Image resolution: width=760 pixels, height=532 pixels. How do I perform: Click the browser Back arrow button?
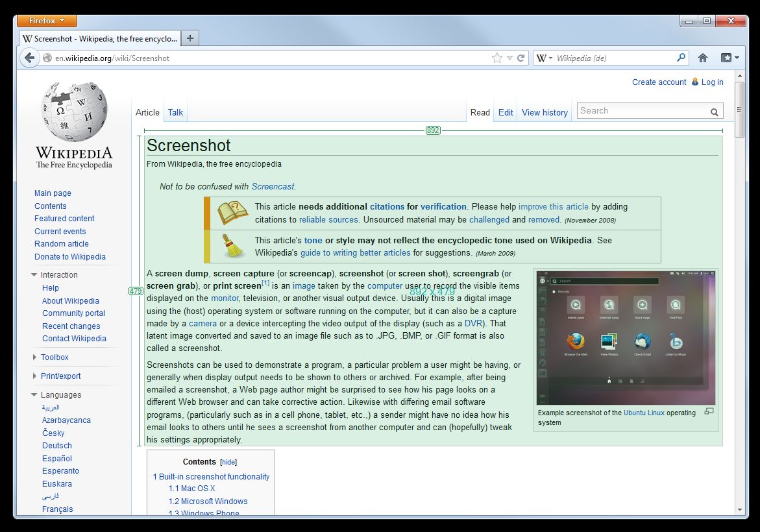[x=29, y=58]
